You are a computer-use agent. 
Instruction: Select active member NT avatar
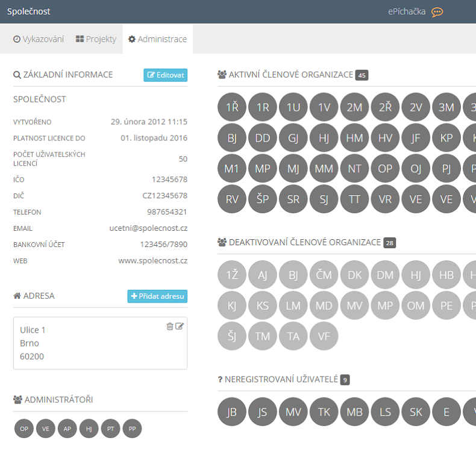[x=355, y=169]
